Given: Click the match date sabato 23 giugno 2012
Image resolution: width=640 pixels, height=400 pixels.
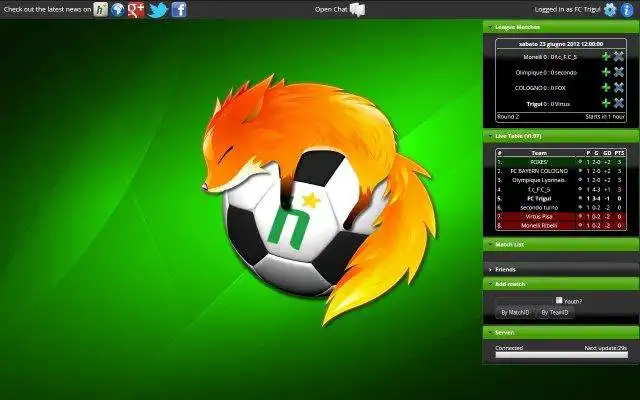Looking at the screenshot, I should pos(561,44).
